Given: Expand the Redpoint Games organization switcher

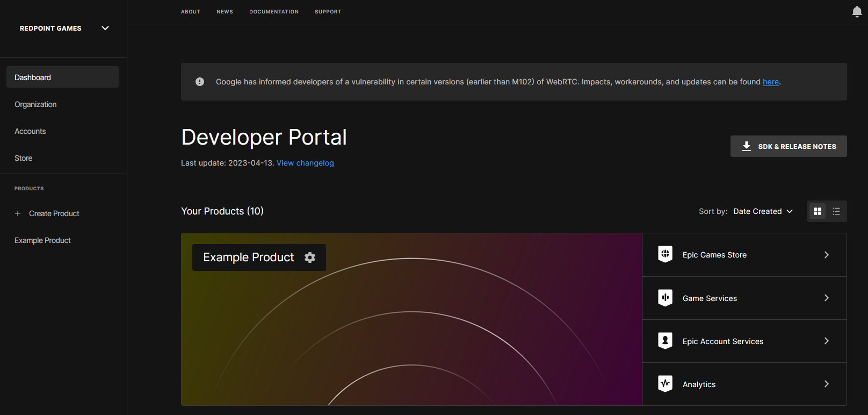Looking at the screenshot, I should 105,28.
